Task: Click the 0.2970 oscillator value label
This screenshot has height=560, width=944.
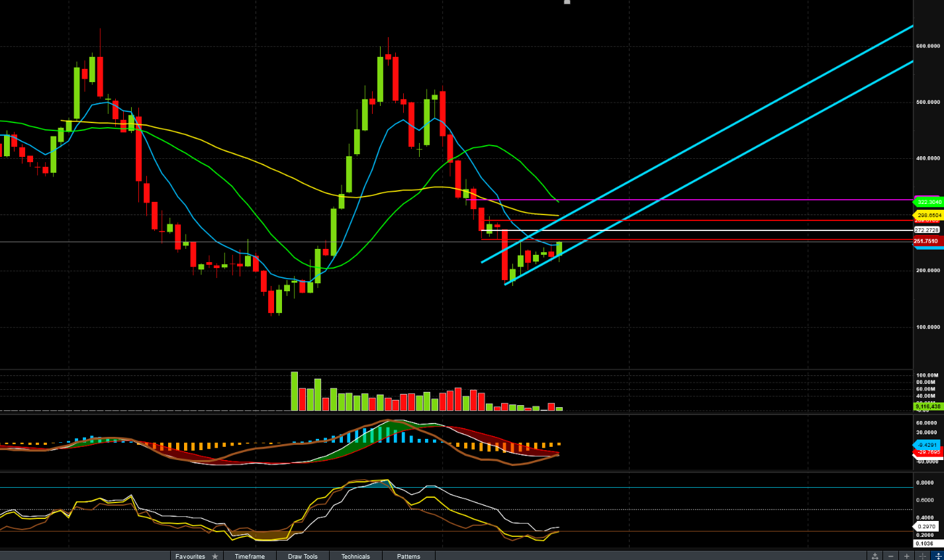Action: click(926, 526)
